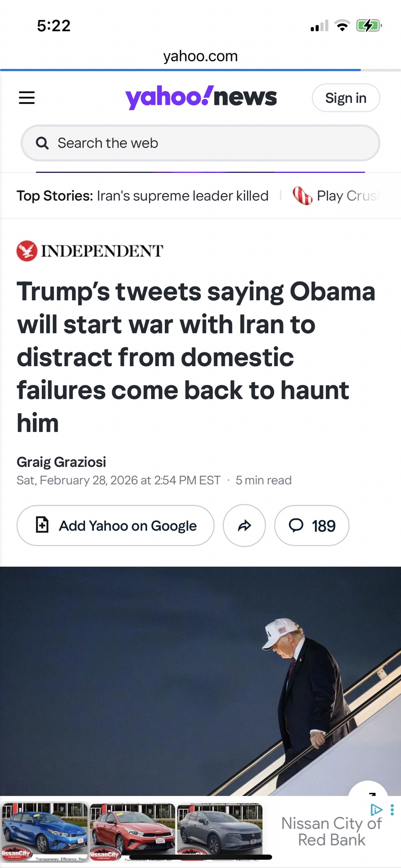
Task: Click the Independent eagle logo
Action: 27,250
